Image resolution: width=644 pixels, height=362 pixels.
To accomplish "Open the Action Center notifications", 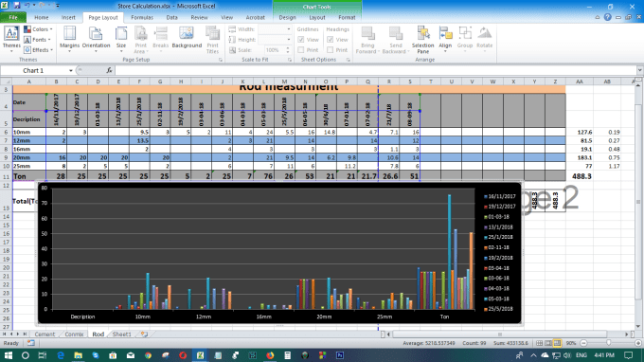I will tap(629, 355).
